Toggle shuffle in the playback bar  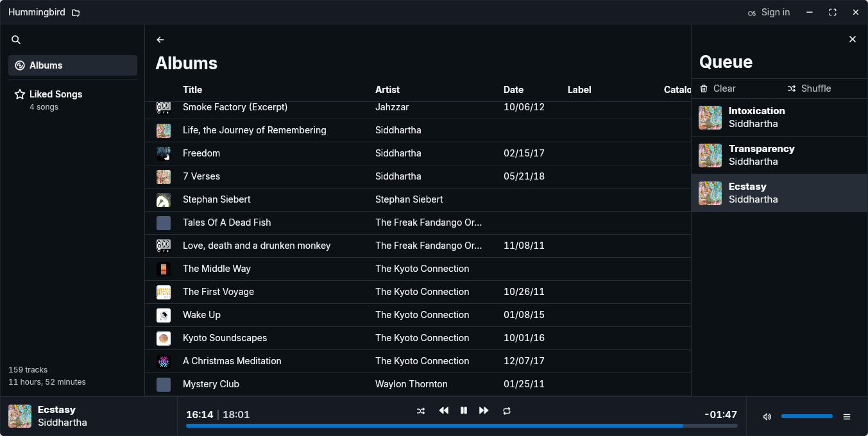[421, 411]
